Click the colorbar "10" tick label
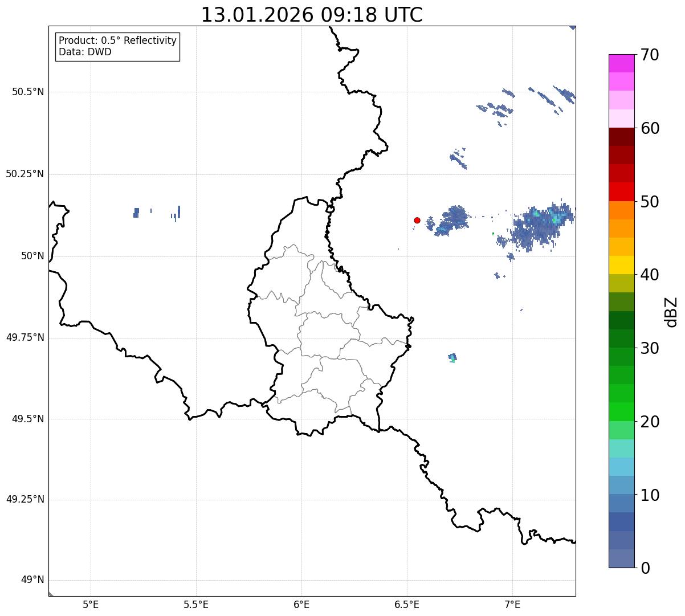Image resolution: width=685 pixels, height=616 pixels. coord(650,495)
